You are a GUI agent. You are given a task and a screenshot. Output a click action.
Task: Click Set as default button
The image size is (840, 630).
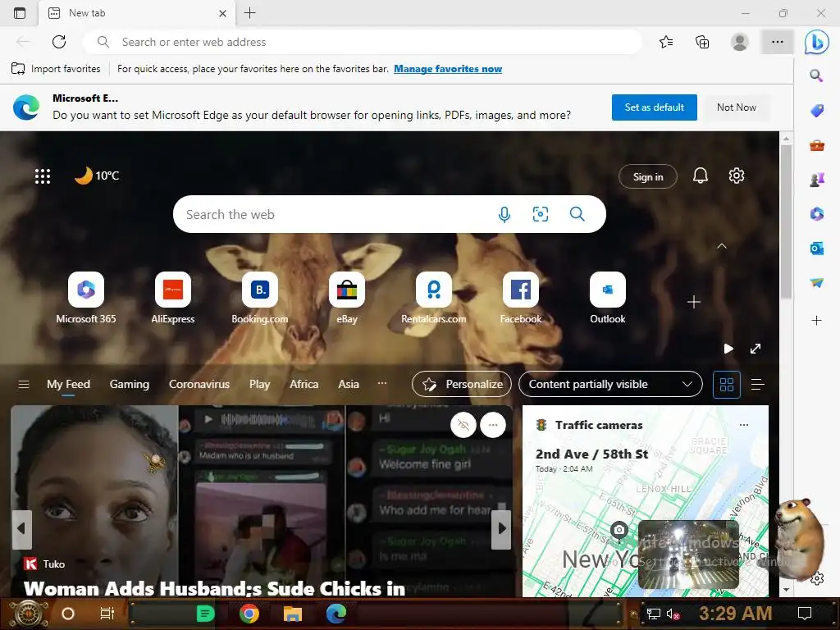tap(654, 107)
